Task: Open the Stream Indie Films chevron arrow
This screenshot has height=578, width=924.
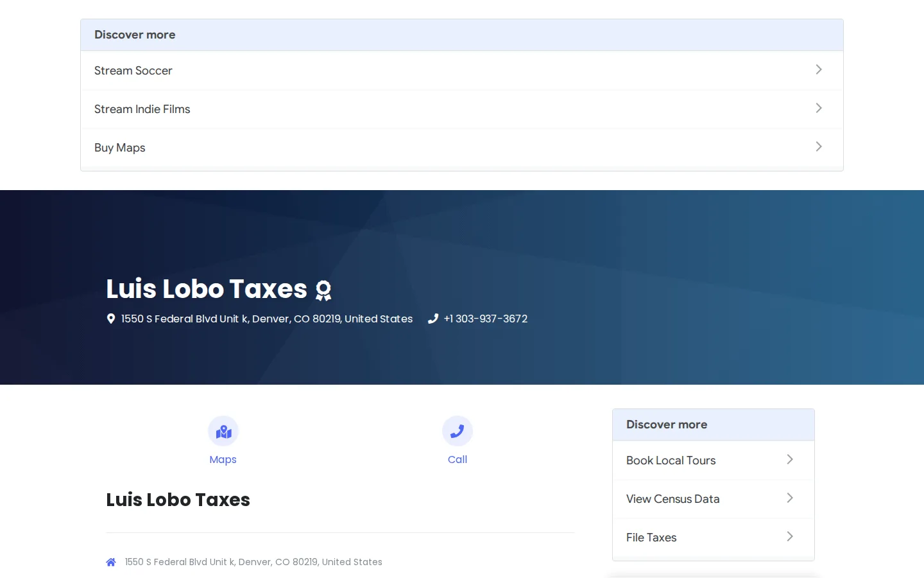Action: [819, 108]
